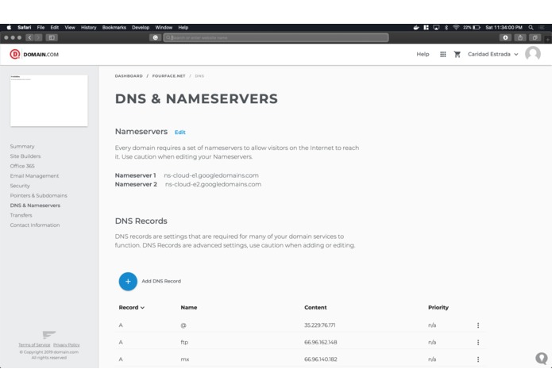Open options menu for the ftp record
Image resolution: width=552 pixels, height=392 pixels.
click(478, 342)
